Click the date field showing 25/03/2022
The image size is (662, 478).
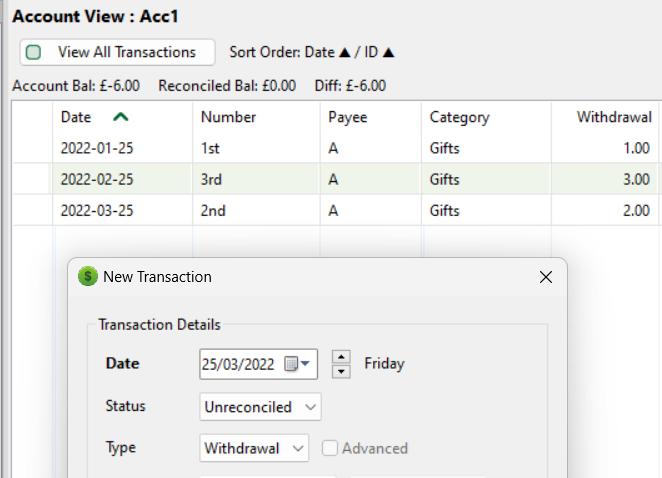[240, 364]
